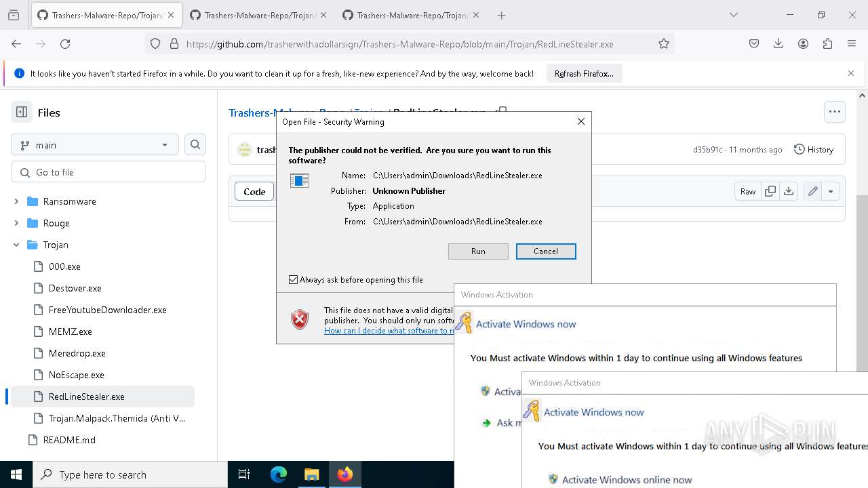Download raw file icon
The image size is (868, 488).
coord(789,191)
